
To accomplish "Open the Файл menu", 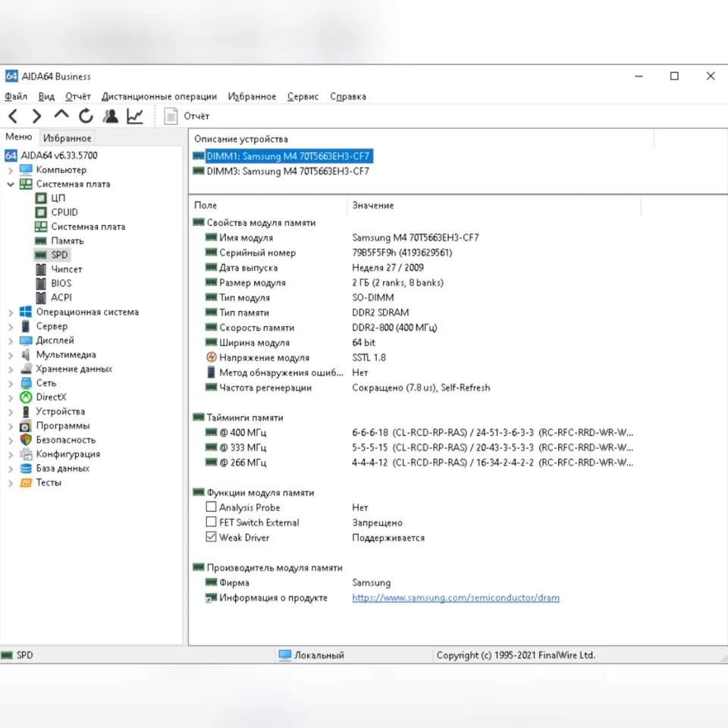I will click(16, 96).
